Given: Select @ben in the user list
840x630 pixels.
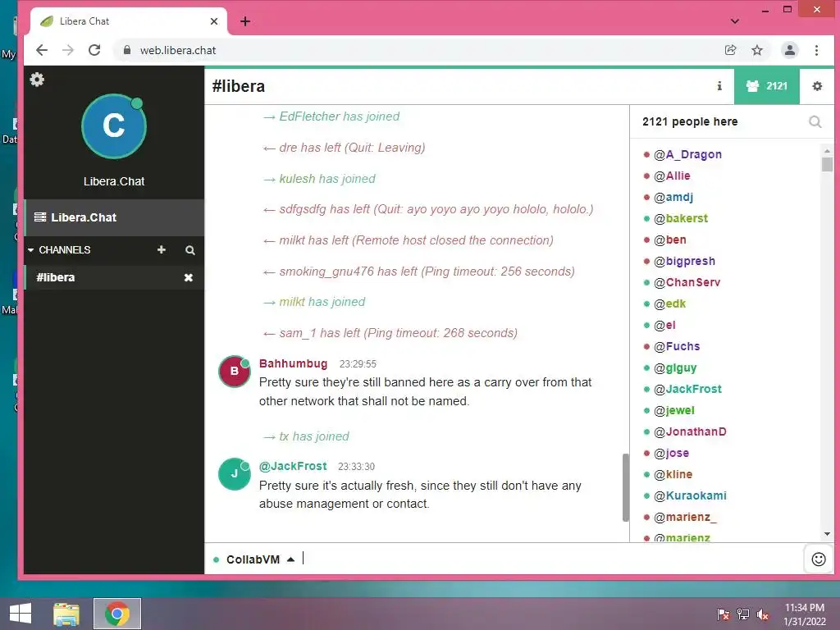Looking at the screenshot, I should pyautogui.click(x=669, y=240).
